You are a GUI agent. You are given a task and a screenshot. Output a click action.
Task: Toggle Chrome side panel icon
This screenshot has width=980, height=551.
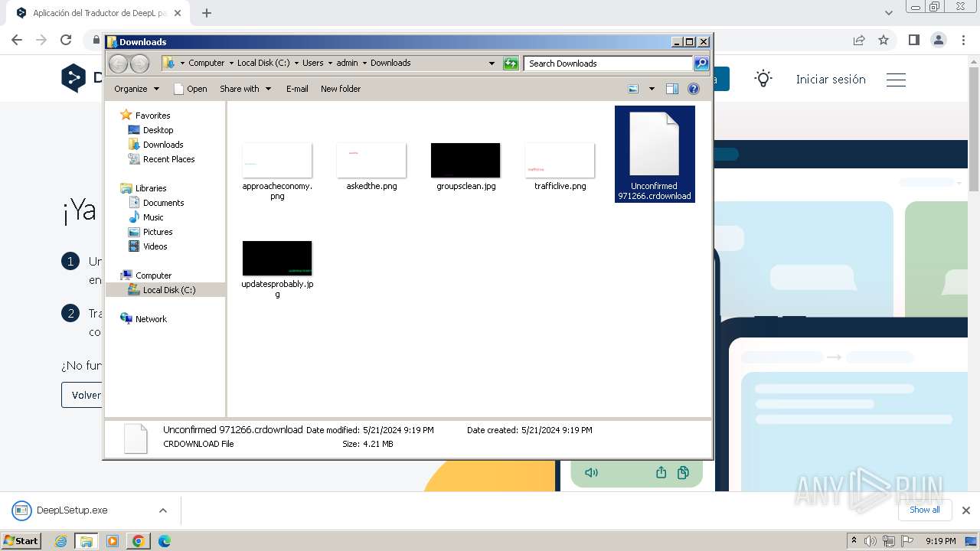coord(913,40)
